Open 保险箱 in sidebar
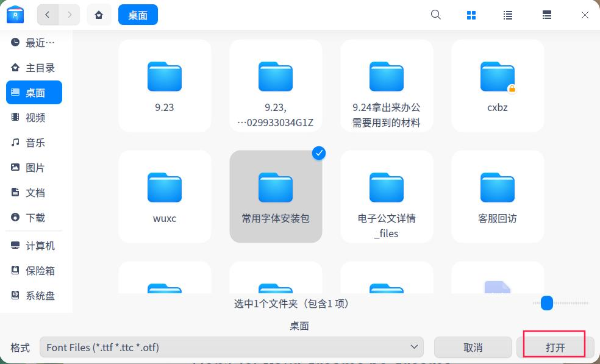Viewport: 600px width, 364px height. coord(34,271)
